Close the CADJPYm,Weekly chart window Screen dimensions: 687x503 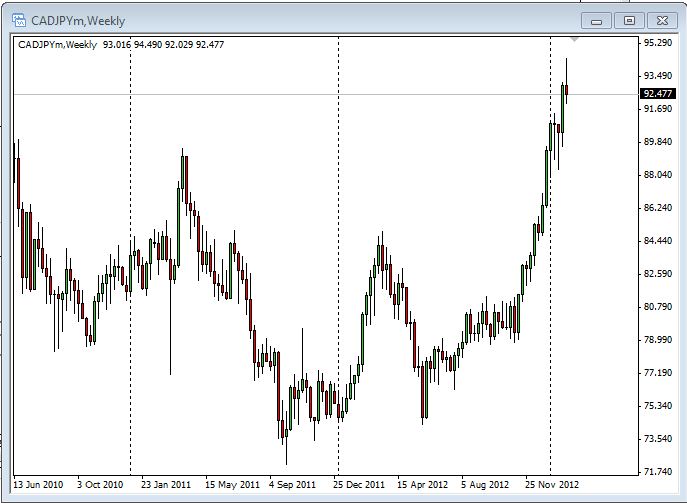(x=662, y=21)
